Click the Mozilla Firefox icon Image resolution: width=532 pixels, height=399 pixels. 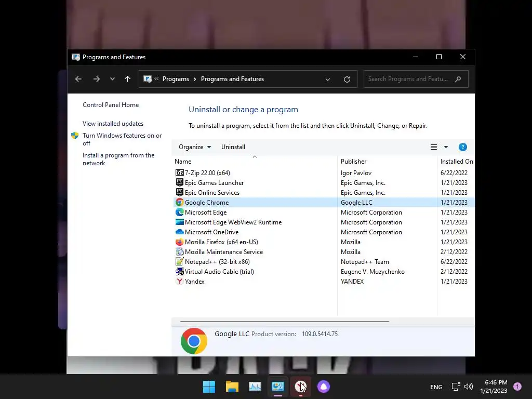pyautogui.click(x=179, y=242)
